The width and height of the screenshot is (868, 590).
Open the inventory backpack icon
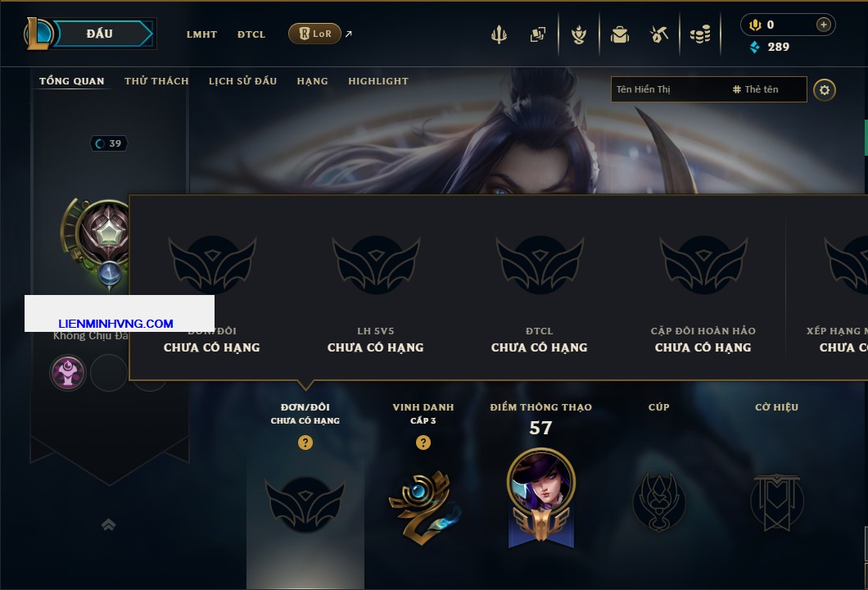[620, 34]
